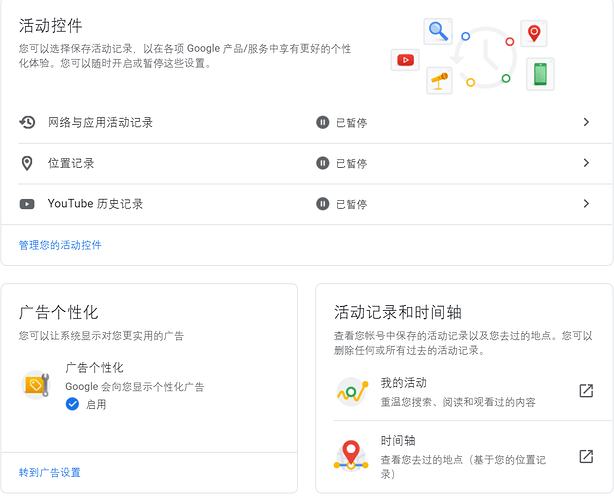Click the blue 启用 checkmark
Screen dimensions: 614x500
pos(72,404)
